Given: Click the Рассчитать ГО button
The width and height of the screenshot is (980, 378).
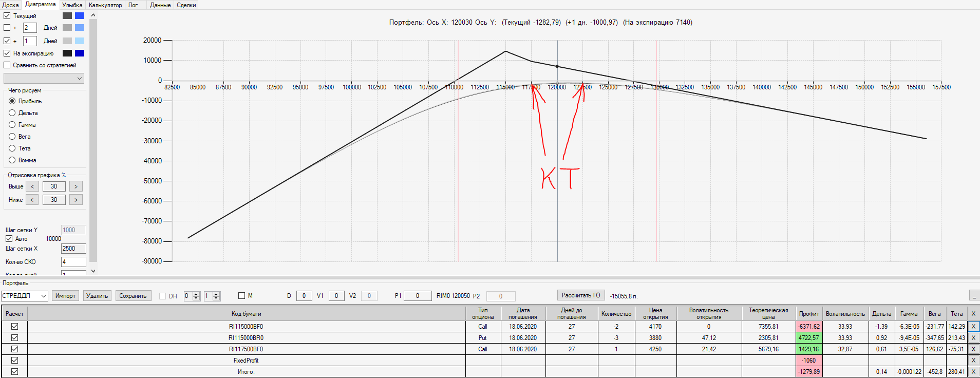Looking at the screenshot, I should tap(581, 295).
